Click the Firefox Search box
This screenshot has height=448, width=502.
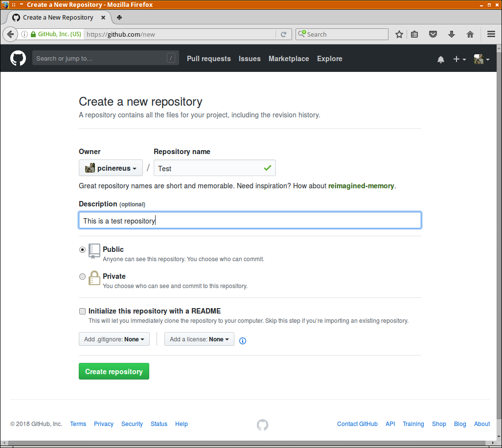342,34
